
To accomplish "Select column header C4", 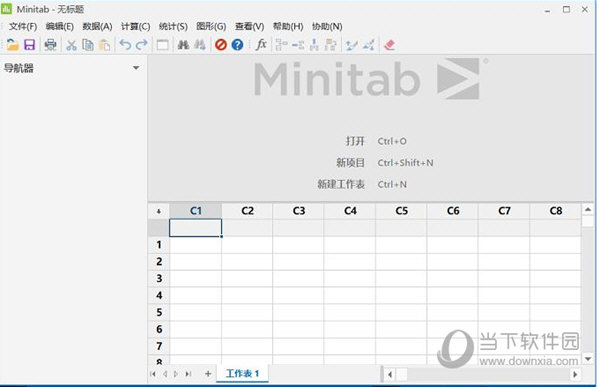I will click(x=350, y=211).
